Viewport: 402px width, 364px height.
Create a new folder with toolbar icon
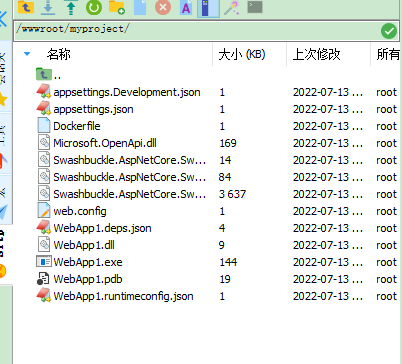117,7
